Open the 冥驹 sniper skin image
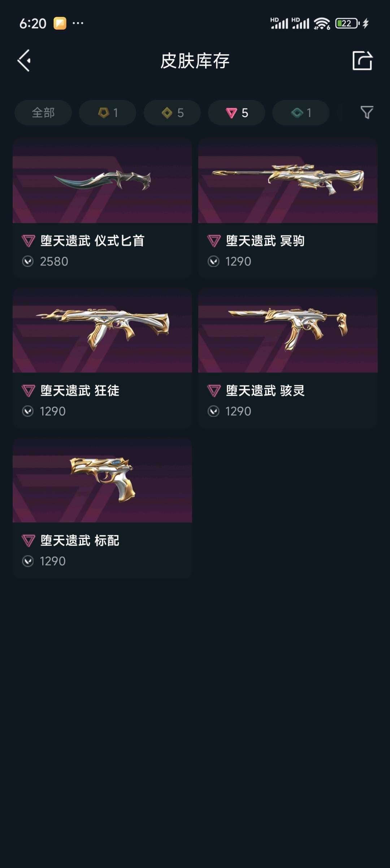390x868 pixels. pyautogui.click(x=288, y=180)
